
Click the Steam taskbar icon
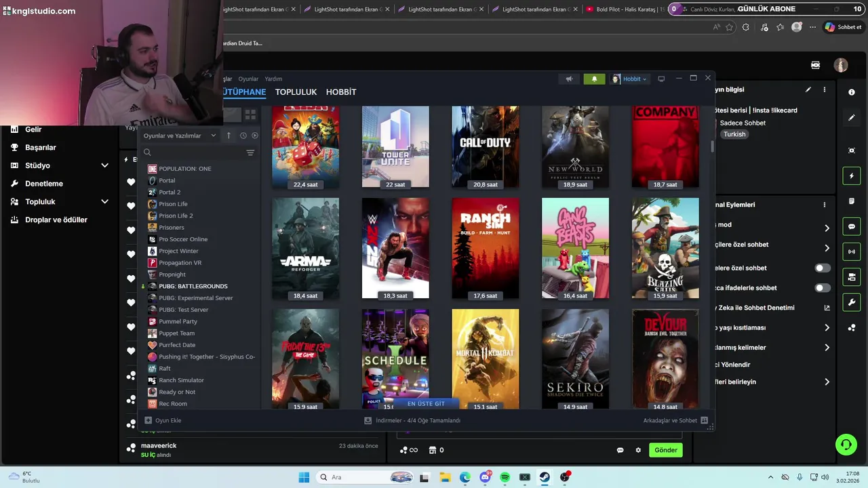[545, 477]
